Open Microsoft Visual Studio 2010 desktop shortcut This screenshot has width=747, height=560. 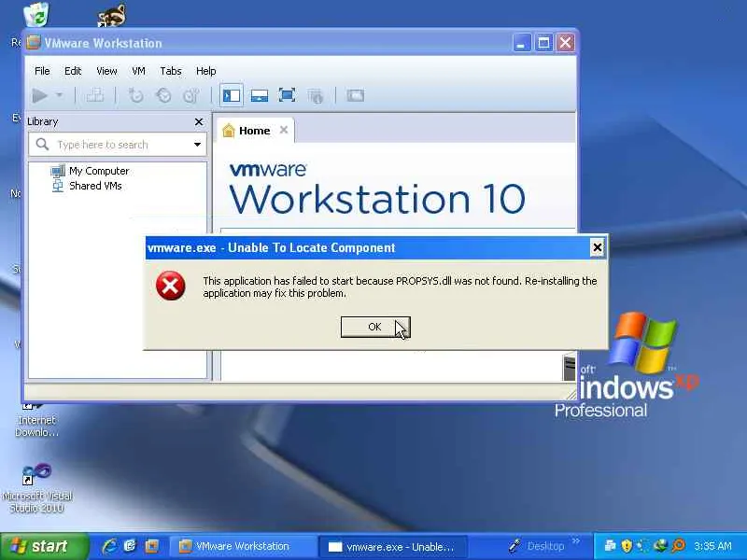tap(36, 486)
